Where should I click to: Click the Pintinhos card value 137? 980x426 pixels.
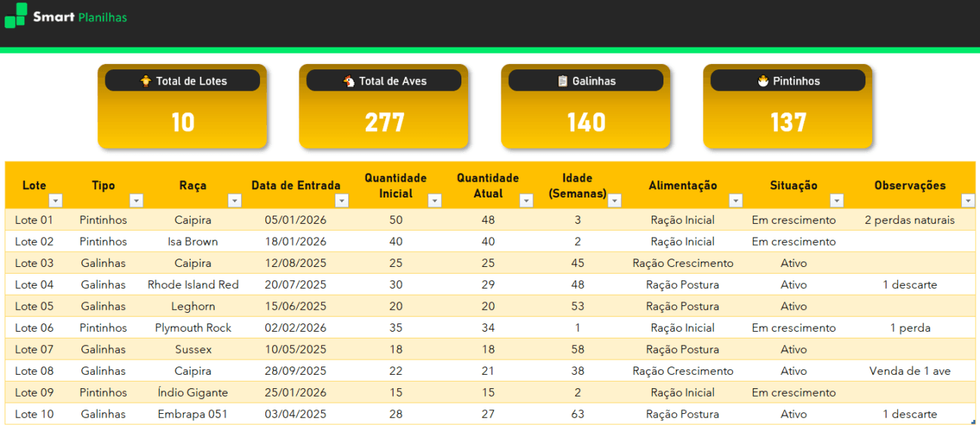789,122
